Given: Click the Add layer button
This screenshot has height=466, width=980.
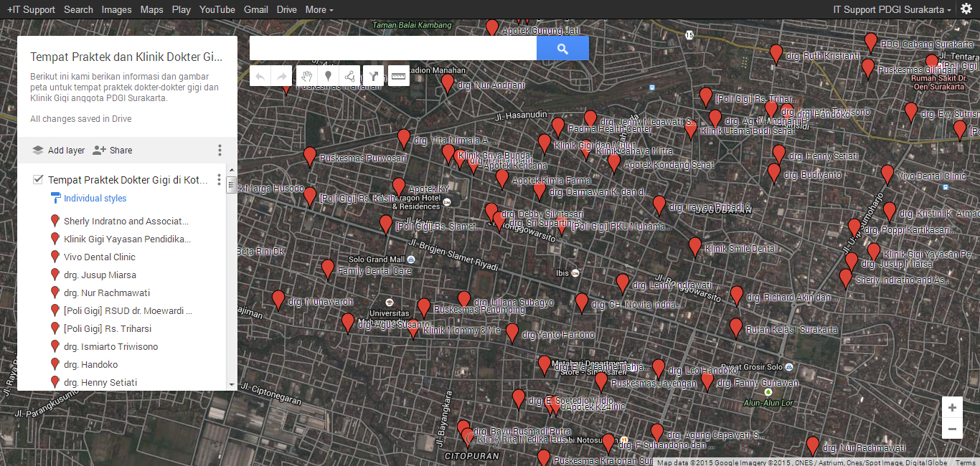Looking at the screenshot, I should click(58, 151).
